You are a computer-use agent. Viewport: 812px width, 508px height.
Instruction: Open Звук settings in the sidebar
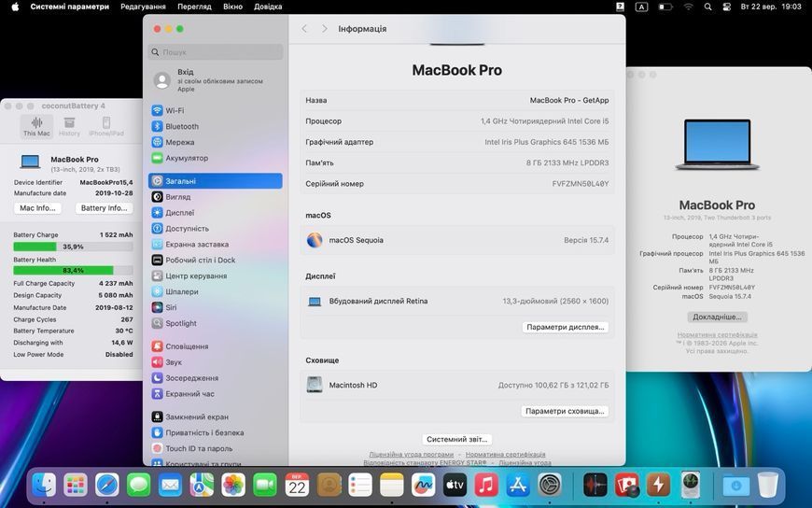pos(215,362)
